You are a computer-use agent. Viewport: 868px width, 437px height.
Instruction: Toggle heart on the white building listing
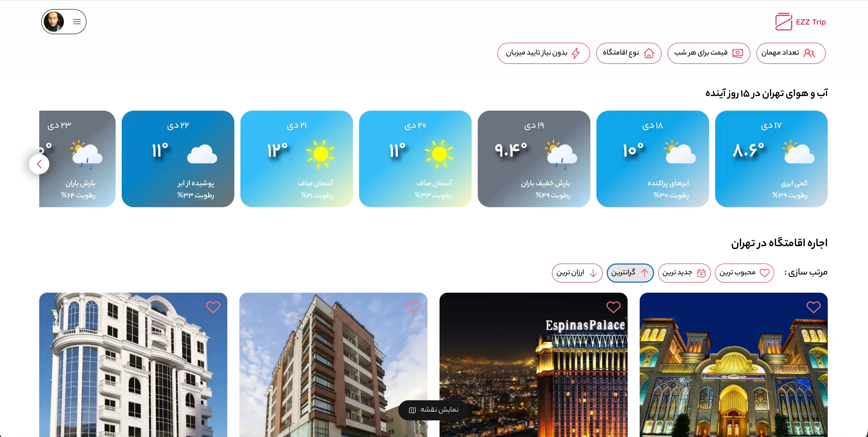(213, 307)
